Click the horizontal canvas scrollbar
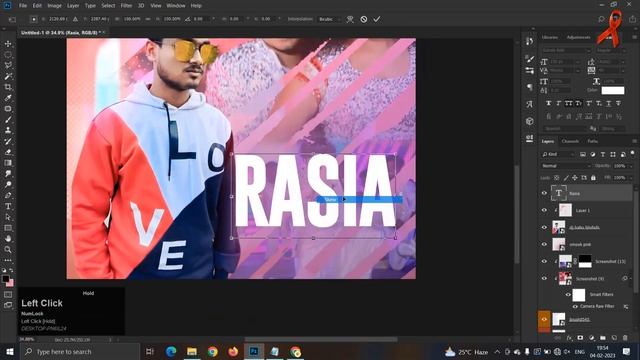The width and height of the screenshot is (640, 360). tap(321, 339)
